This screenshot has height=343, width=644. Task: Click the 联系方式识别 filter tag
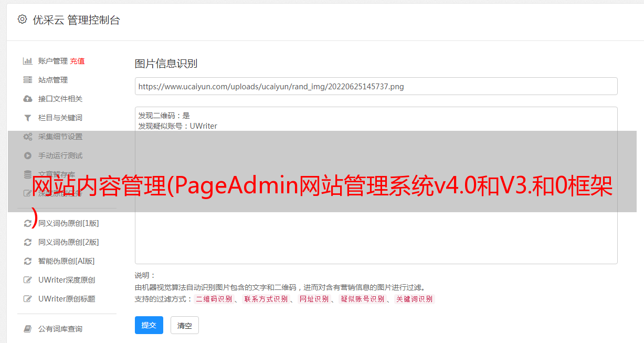[266, 299]
